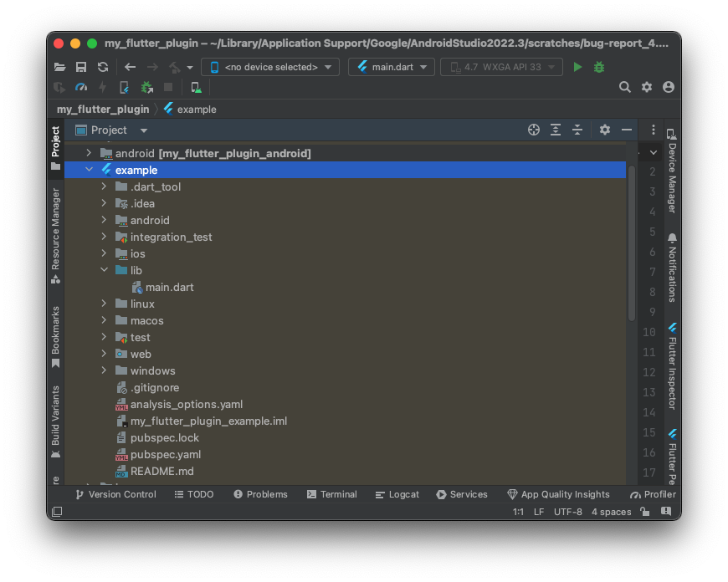728x582 pixels.
Task: Toggle tool window bars button at bottom-left
Action: (57, 512)
